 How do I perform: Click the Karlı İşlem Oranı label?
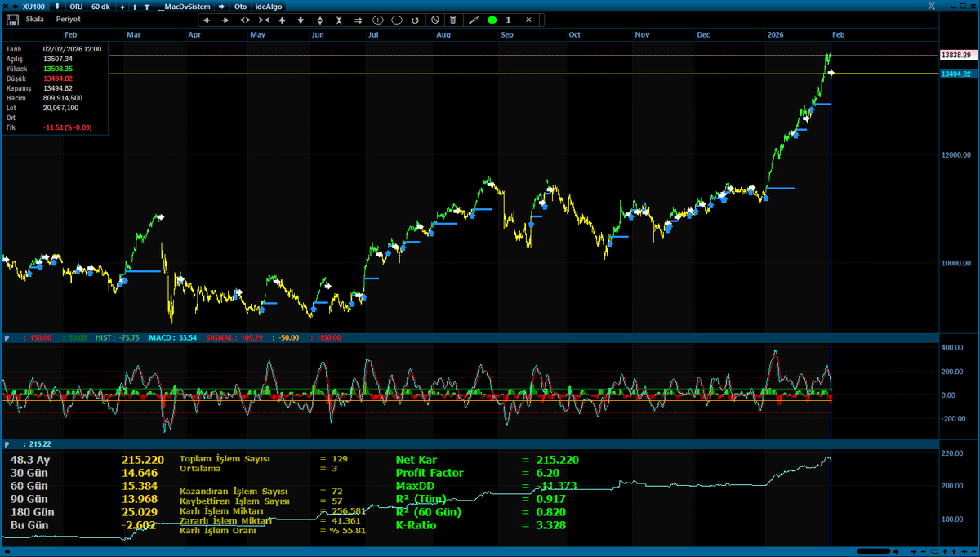click(x=217, y=531)
